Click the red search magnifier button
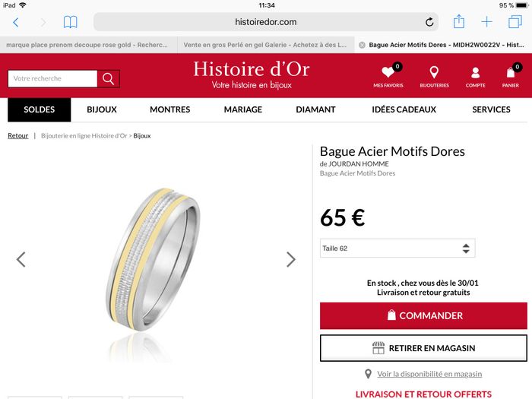This screenshot has height=399, width=532. point(108,79)
